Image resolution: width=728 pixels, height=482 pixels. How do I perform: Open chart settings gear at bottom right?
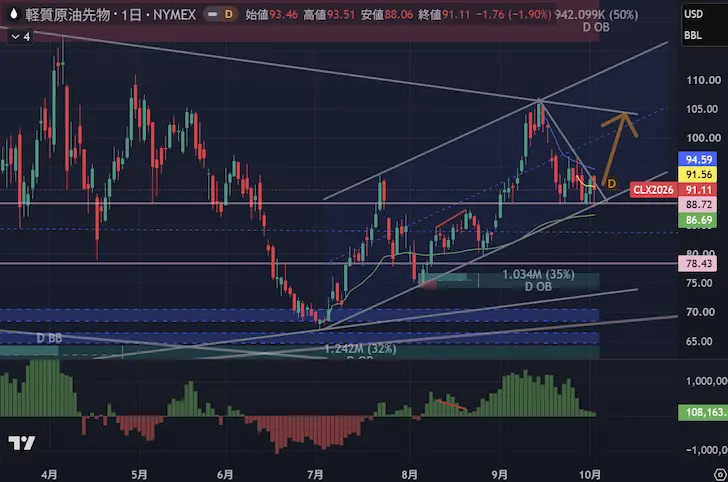click(x=720, y=475)
